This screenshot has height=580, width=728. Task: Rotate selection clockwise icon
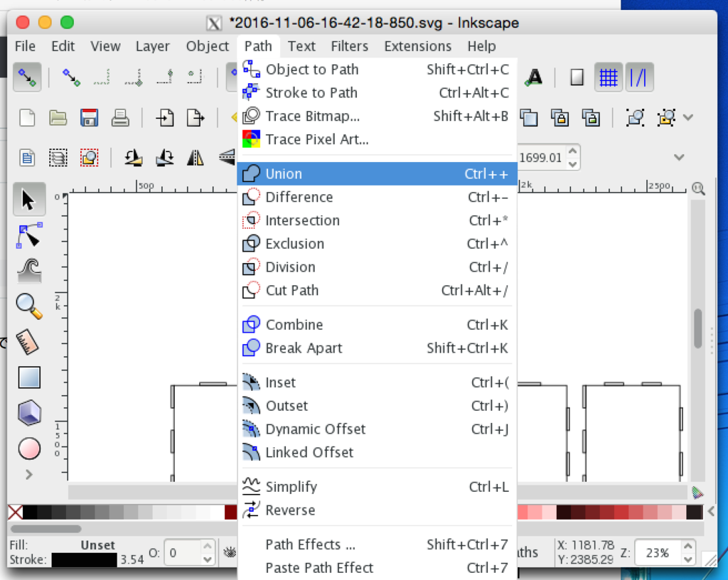164,158
